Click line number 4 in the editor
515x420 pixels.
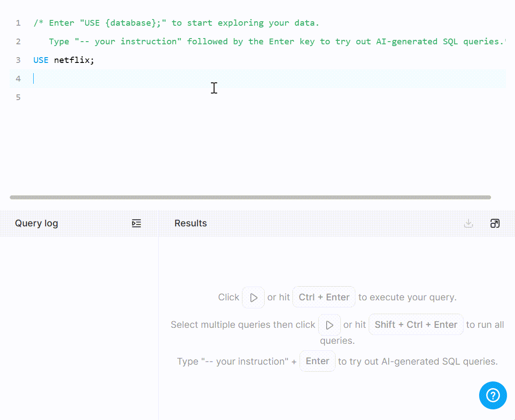point(18,78)
